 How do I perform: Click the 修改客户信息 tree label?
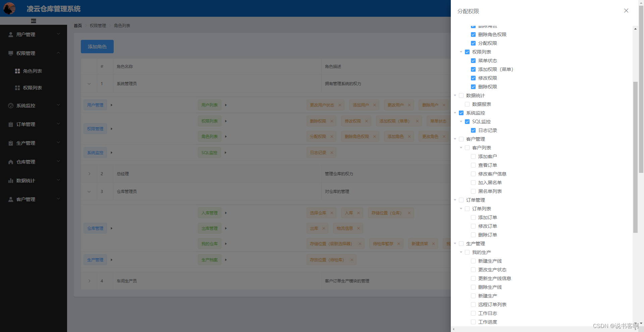(x=492, y=174)
